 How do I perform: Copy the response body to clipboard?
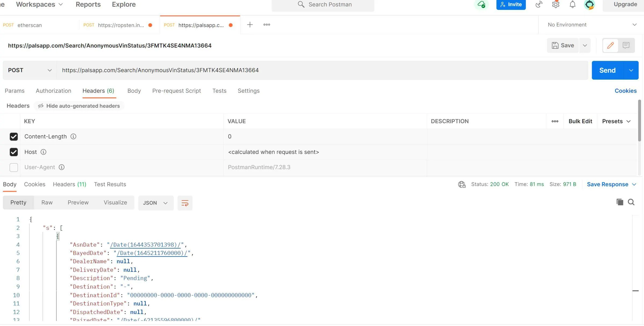(620, 202)
